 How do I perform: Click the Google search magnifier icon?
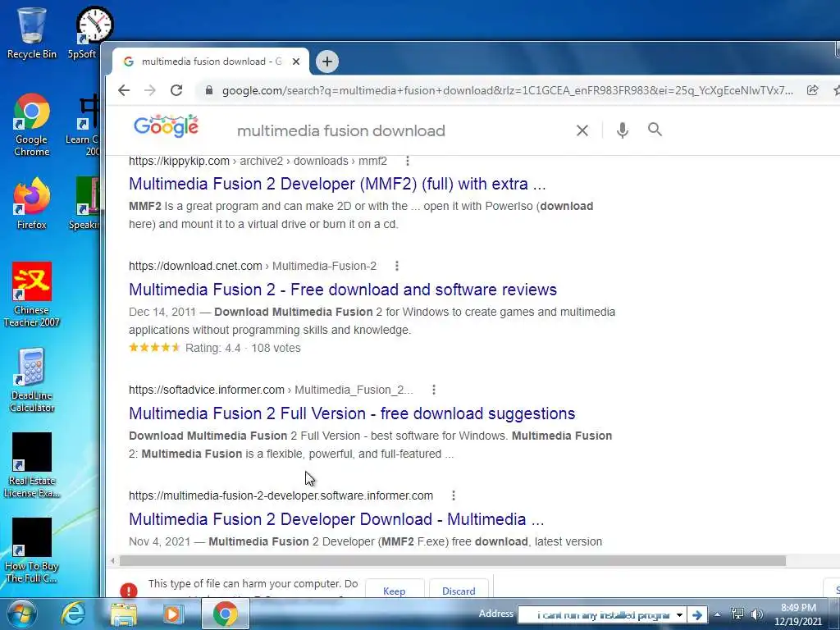tap(655, 129)
